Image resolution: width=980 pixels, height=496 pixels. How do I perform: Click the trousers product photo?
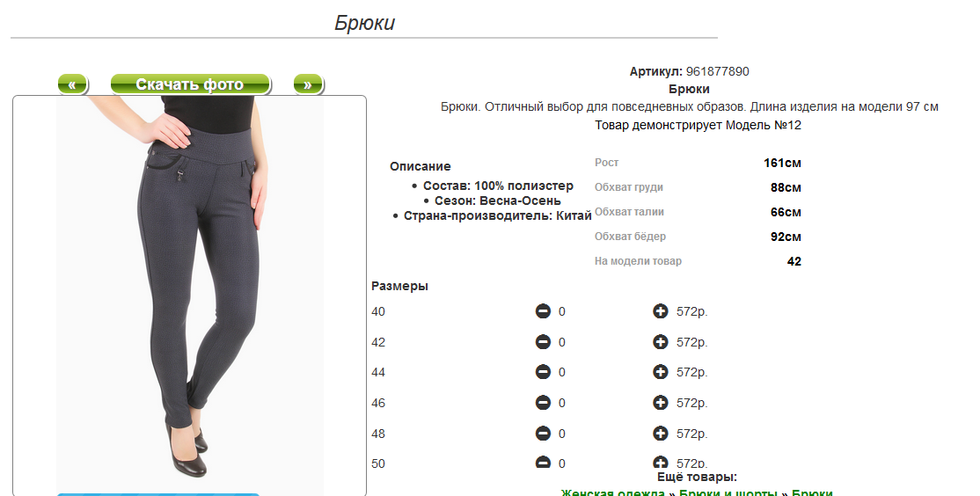(189, 295)
